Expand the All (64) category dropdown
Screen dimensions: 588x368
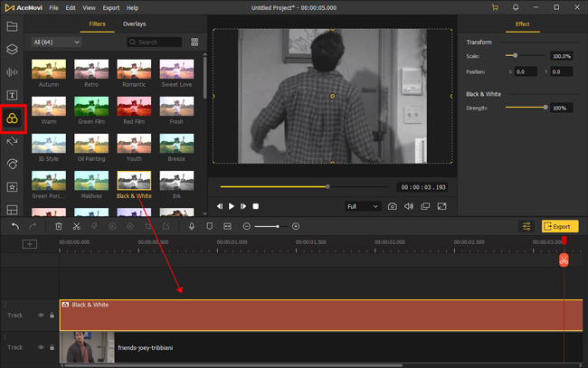point(56,42)
